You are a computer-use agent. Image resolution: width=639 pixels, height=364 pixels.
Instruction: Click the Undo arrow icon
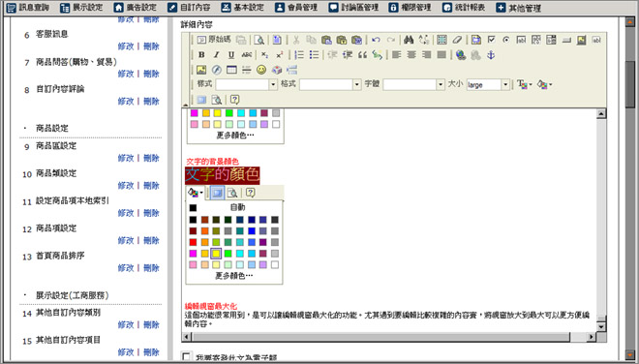pos(376,40)
